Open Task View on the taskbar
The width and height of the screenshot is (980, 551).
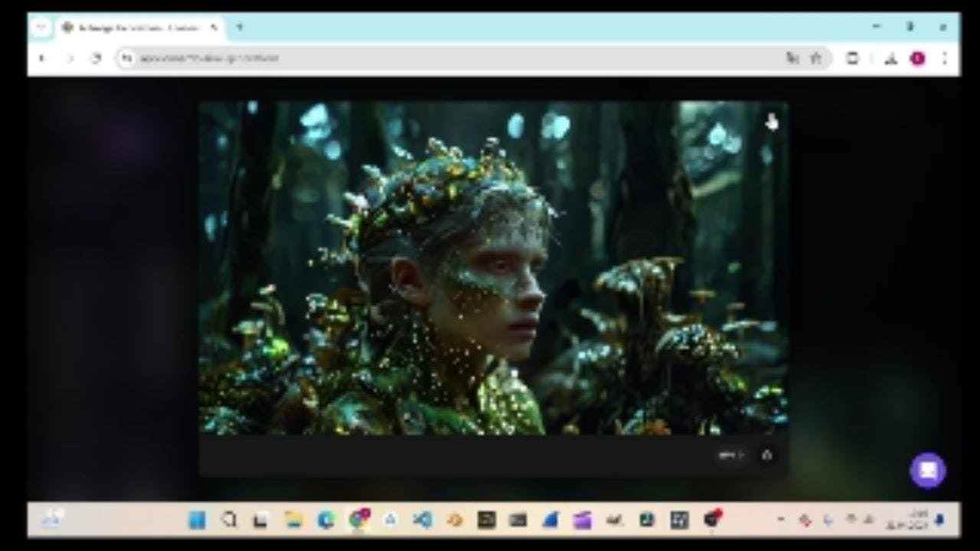pyautogui.click(x=260, y=520)
